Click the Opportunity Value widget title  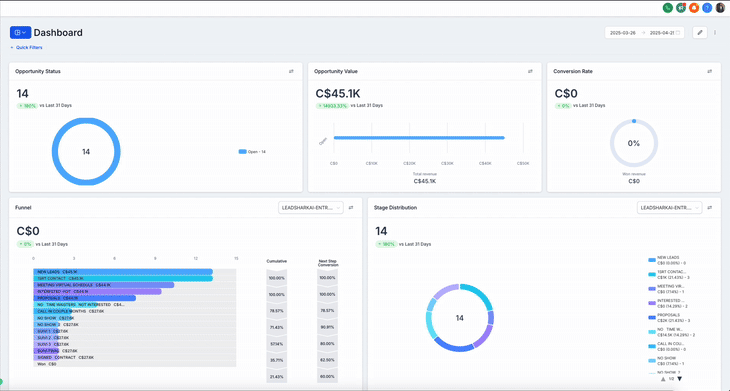336,72
